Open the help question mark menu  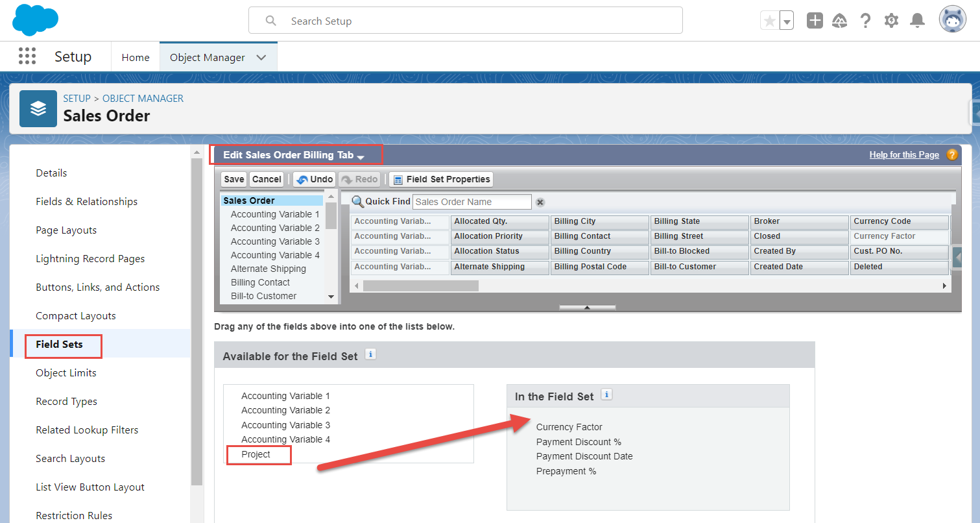click(x=865, y=21)
